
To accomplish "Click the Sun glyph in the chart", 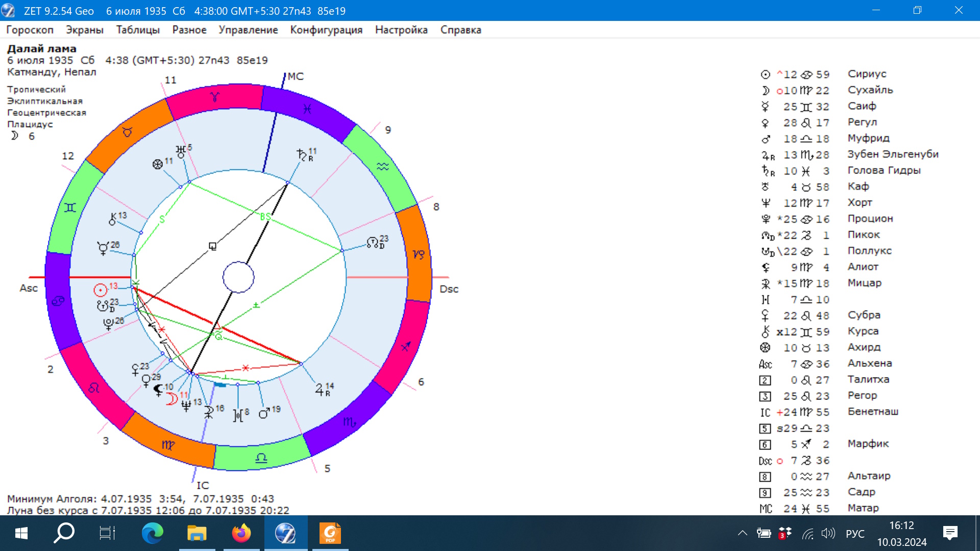I will click(101, 290).
